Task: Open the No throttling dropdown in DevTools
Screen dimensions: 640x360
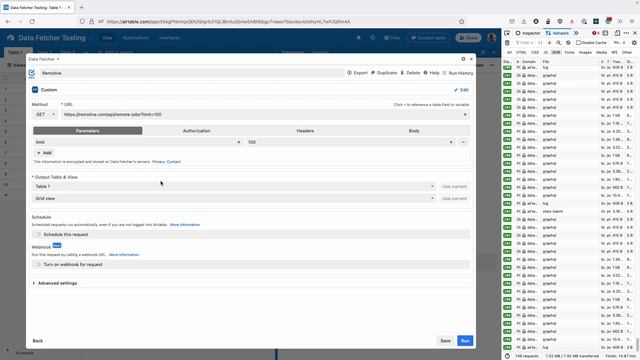Action: 619,42
